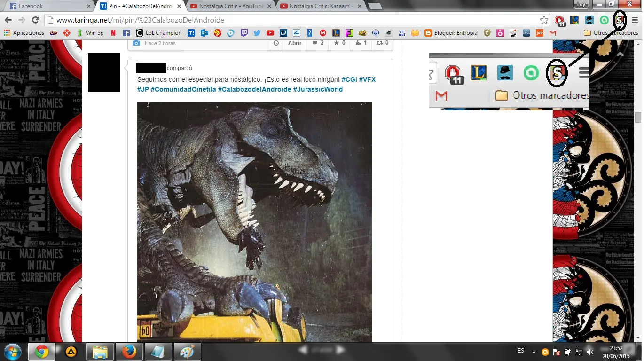644x361 pixels.
Task: Reload the current Taringa page
Action: 35,20
